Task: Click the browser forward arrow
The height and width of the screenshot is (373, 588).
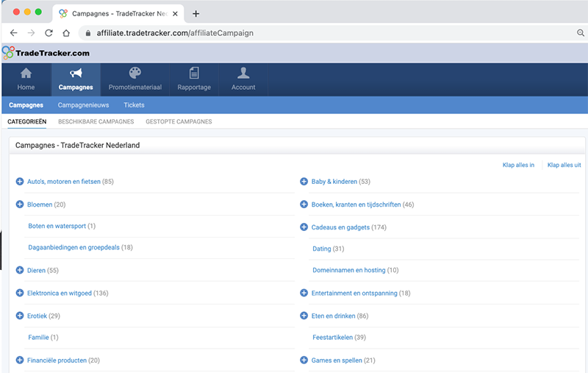Action: click(31, 33)
